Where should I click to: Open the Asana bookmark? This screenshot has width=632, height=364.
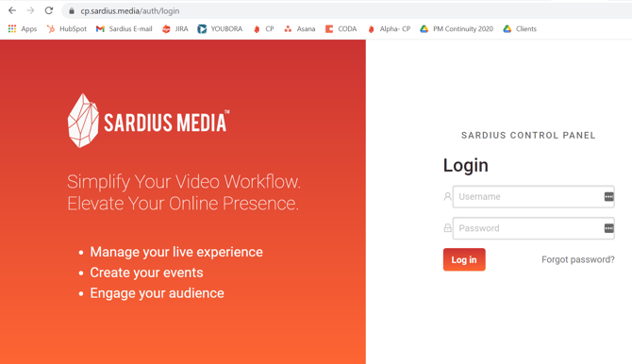[x=299, y=29]
